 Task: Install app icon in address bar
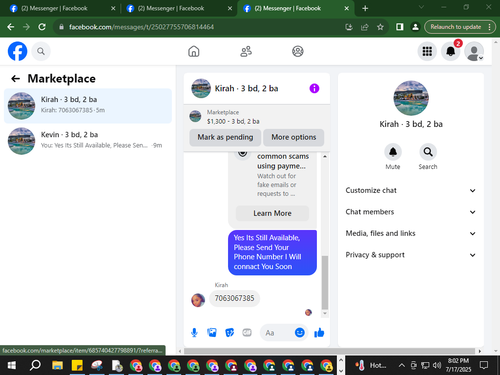349,27
